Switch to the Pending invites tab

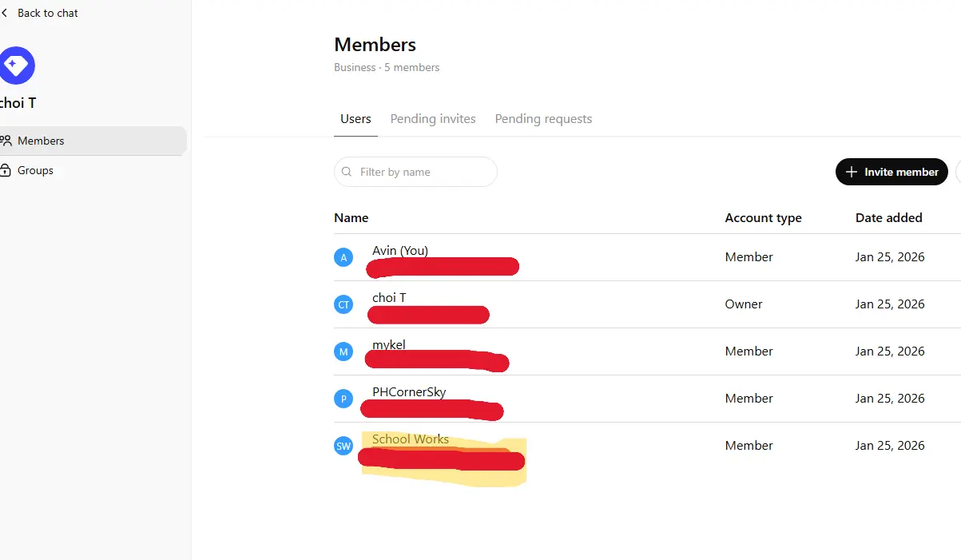pos(433,119)
